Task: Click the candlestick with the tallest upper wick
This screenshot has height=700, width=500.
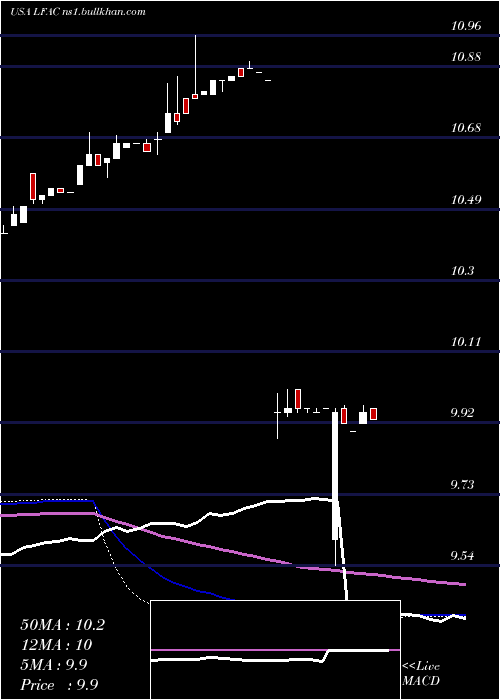Action: point(195,67)
